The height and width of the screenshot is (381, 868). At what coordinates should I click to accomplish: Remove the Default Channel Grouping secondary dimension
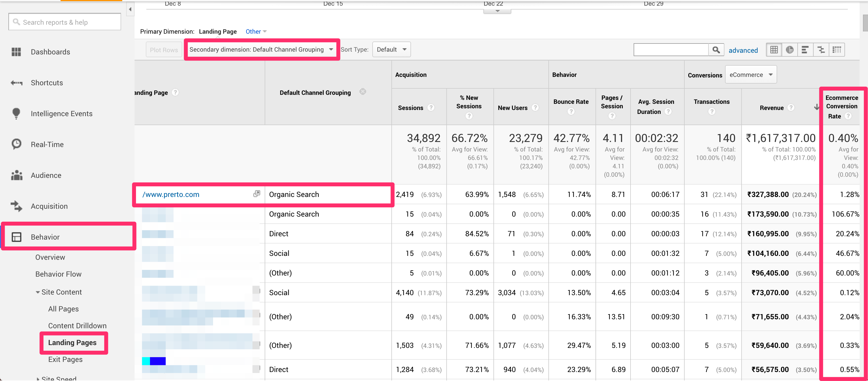363,92
